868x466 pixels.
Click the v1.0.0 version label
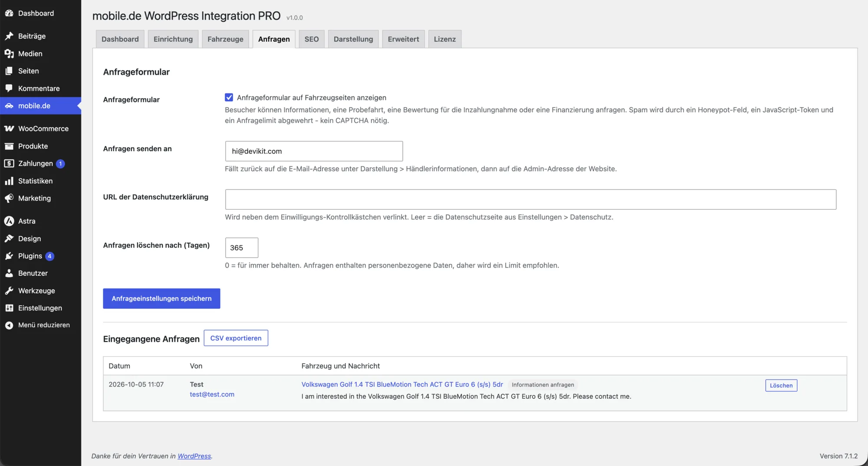[x=295, y=18]
